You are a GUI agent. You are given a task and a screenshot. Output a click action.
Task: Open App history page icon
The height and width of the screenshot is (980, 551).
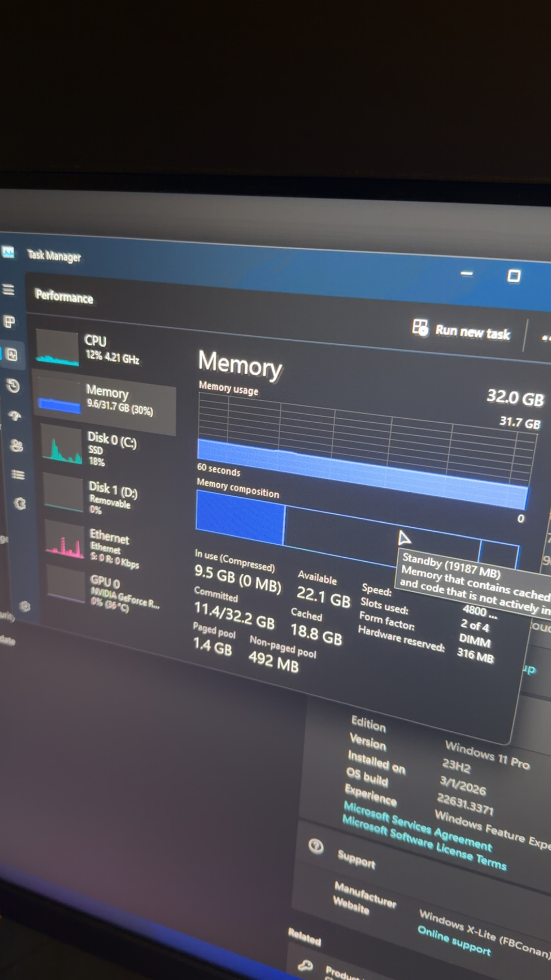click(x=13, y=386)
